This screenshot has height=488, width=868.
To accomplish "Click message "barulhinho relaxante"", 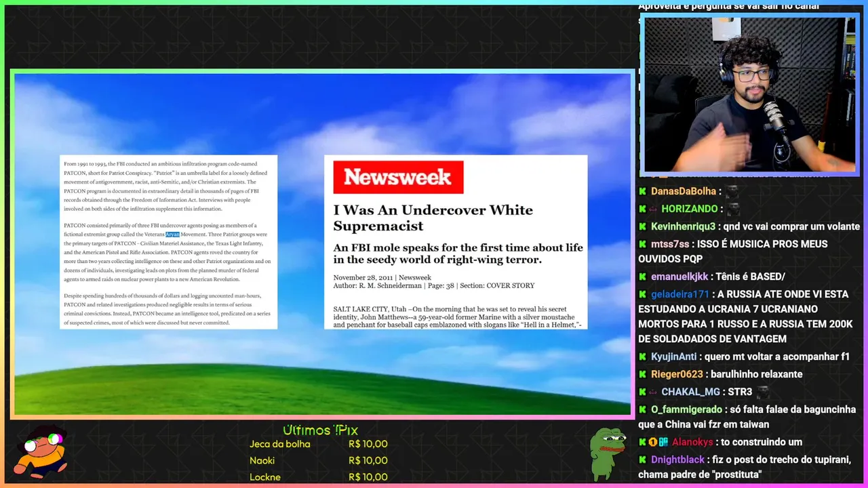I will (757, 374).
